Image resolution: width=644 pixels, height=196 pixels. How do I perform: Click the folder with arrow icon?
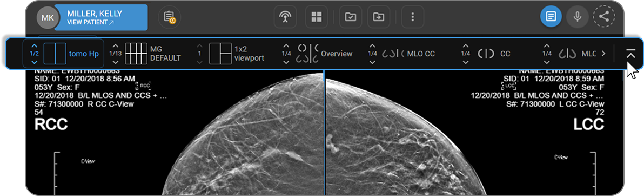(378, 17)
